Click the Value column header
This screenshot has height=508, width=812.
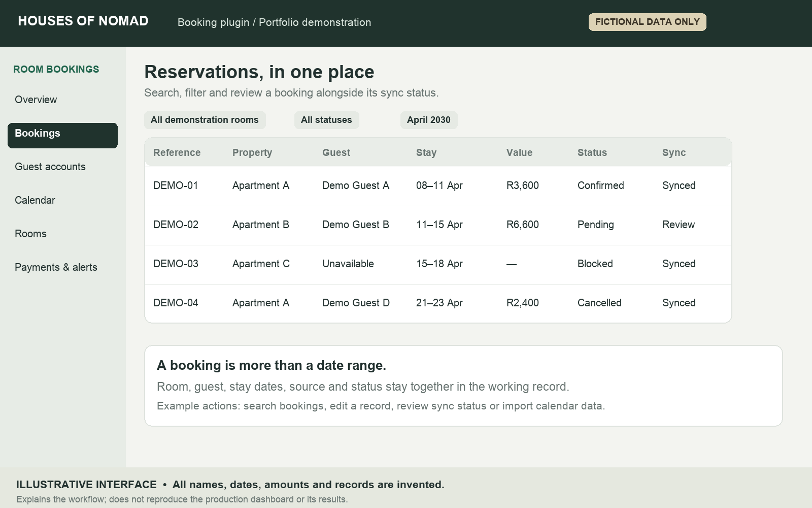coord(520,152)
